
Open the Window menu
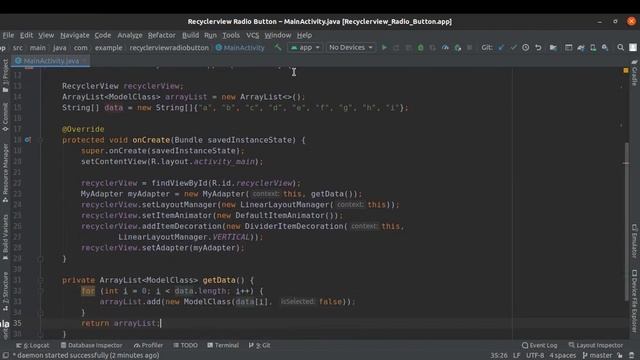(x=278, y=35)
